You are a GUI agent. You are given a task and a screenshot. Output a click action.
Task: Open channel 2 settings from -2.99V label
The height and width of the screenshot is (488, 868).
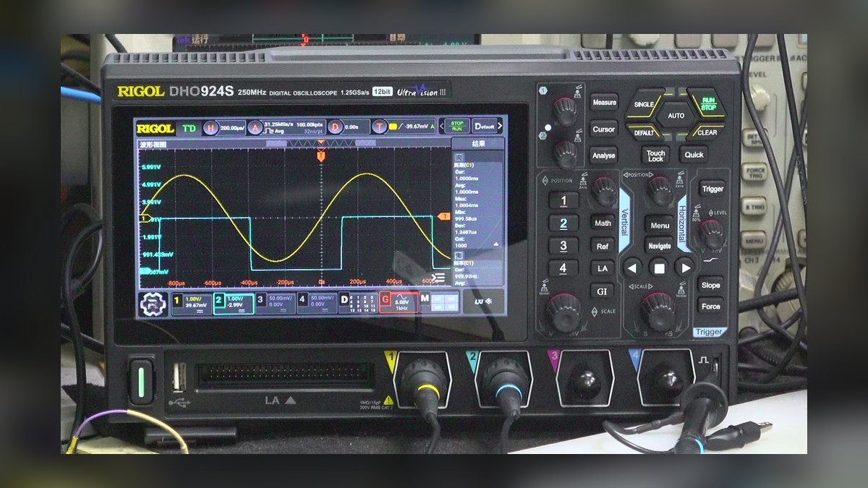[234, 304]
